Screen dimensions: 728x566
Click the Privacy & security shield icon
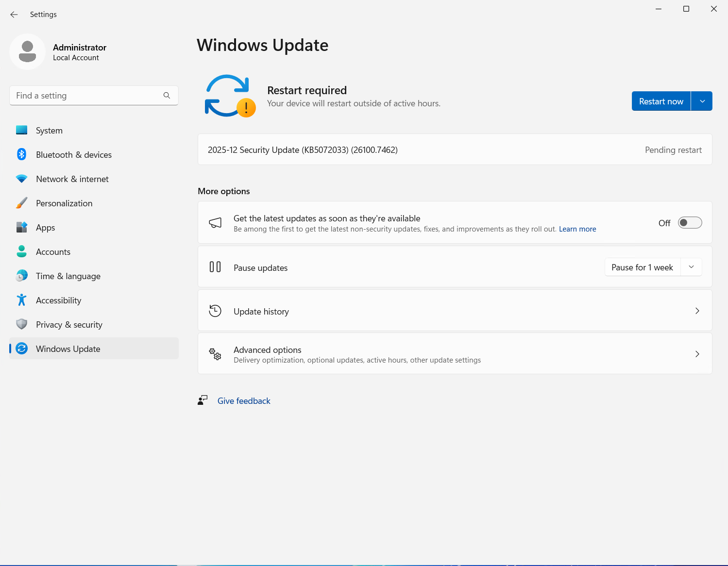21,324
